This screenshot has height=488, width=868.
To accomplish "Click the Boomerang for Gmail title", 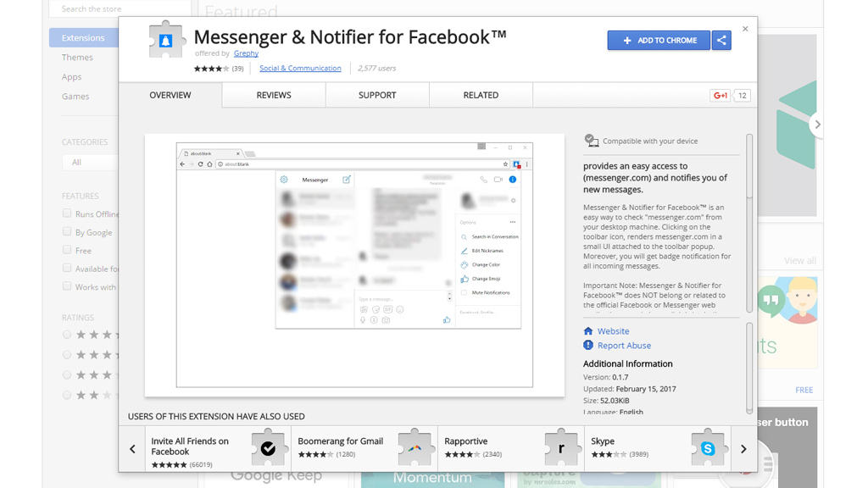I will click(x=341, y=441).
